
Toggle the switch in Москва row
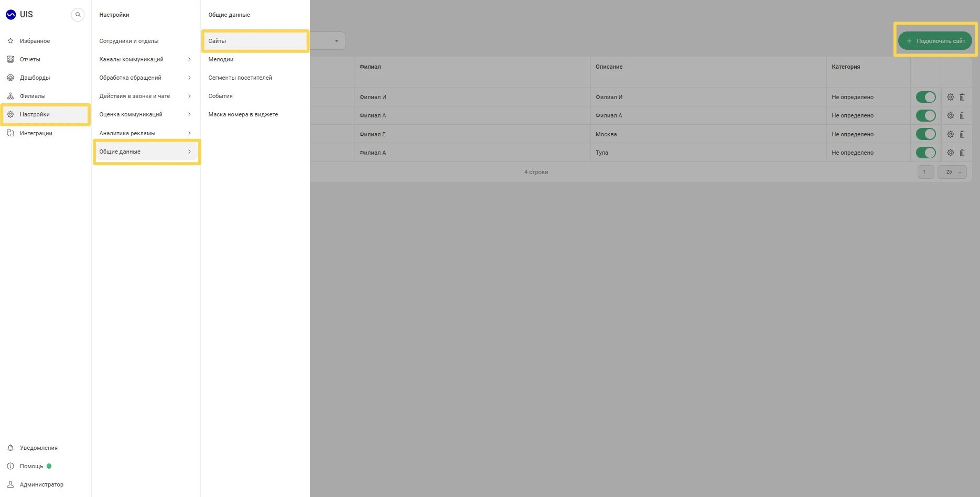coord(926,134)
